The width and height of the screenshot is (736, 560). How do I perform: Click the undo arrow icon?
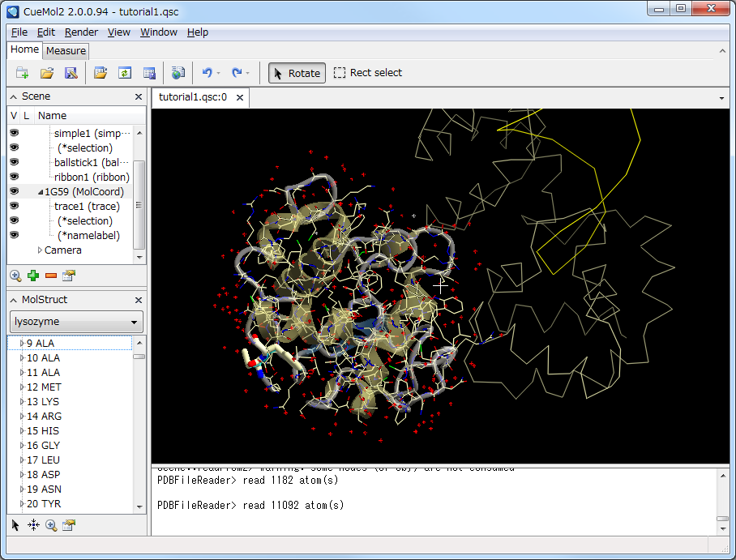pos(208,73)
